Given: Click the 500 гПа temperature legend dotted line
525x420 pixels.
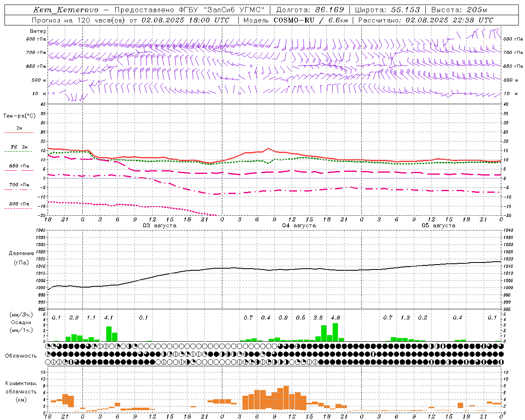Looking at the screenshot, I should tap(19, 209).
